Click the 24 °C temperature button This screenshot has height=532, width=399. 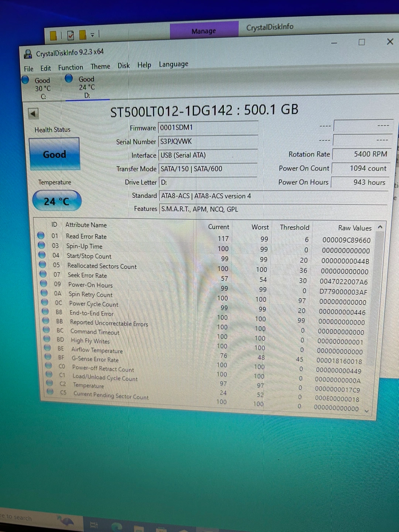point(57,201)
